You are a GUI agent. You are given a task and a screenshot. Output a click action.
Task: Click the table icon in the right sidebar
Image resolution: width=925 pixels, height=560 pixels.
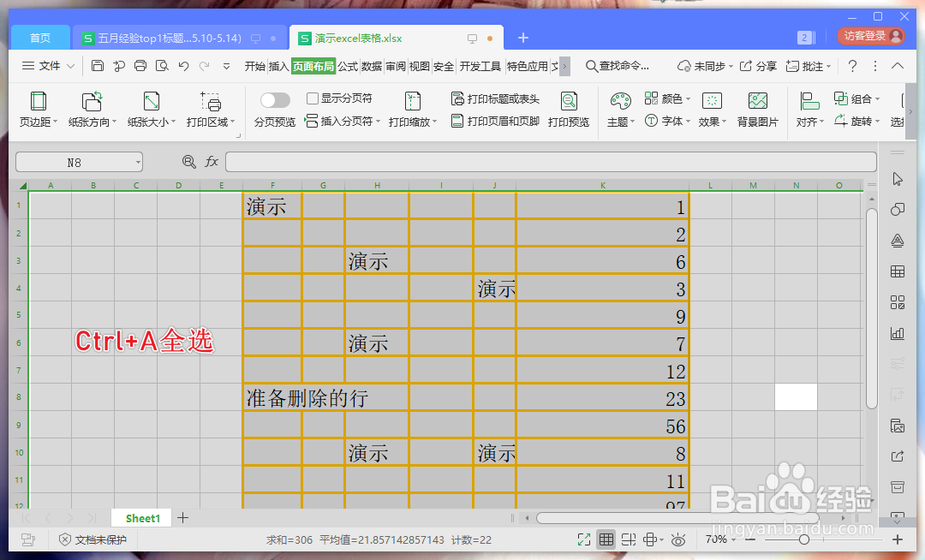click(x=897, y=271)
